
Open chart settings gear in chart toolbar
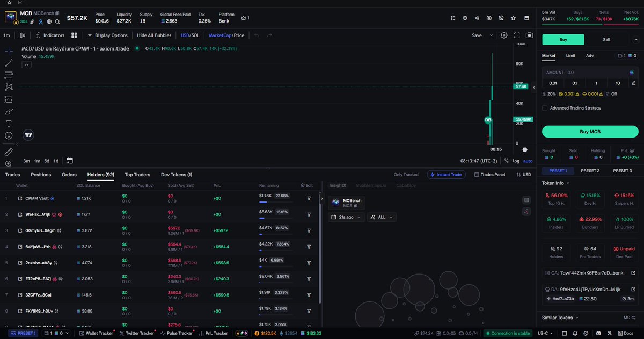click(x=504, y=35)
